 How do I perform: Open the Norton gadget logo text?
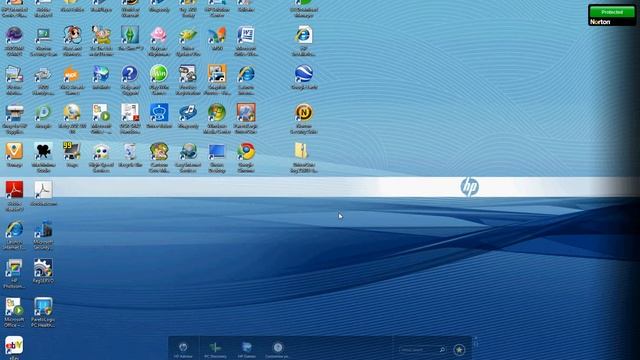(600, 22)
